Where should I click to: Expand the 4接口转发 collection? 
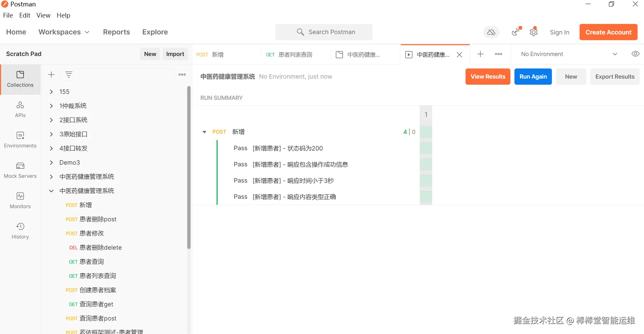(x=51, y=148)
